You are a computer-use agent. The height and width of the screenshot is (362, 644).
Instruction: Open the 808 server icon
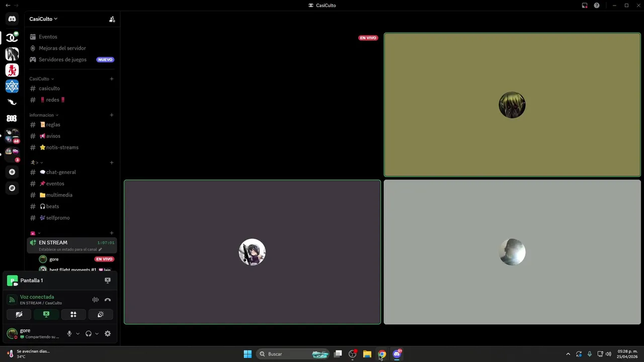12,118
